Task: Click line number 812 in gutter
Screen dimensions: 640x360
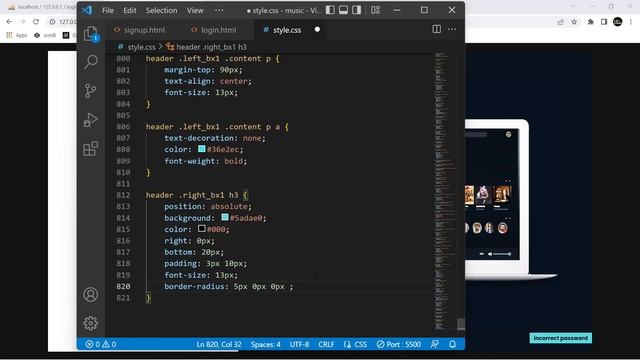Action: (x=123, y=195)
